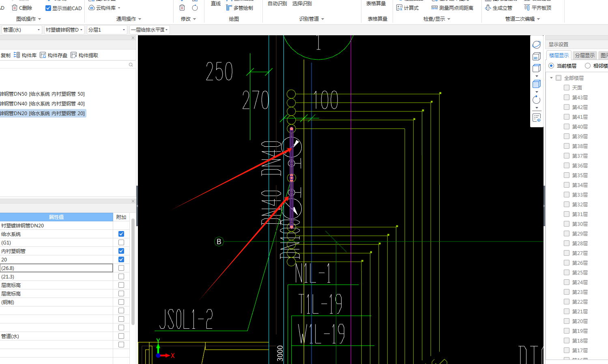This screenshot has width=608, height=364.
Task: Open the 分层1 layer dropdown
Action: click(x=107, y=30)
